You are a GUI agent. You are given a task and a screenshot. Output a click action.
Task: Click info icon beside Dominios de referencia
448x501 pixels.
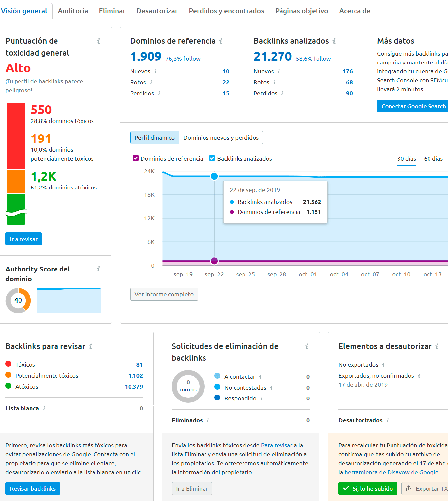[x=221, y=41]
